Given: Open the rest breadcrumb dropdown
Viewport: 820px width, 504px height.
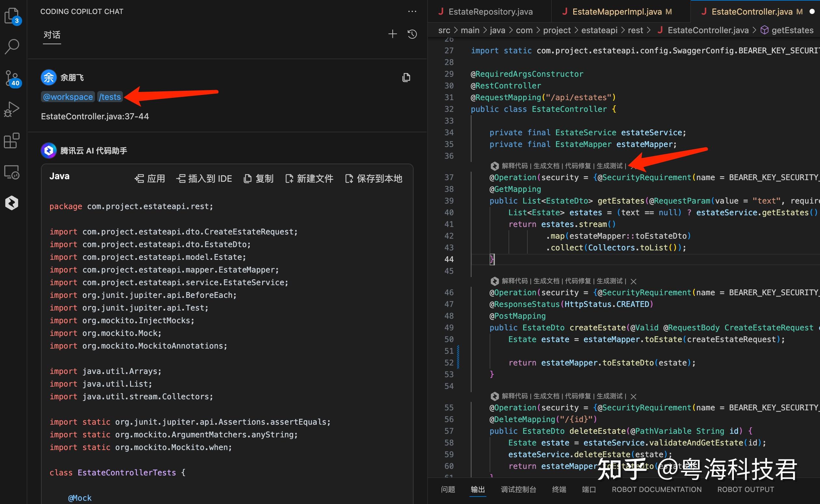Looking at the screenshot, I should tap(635, 30).
